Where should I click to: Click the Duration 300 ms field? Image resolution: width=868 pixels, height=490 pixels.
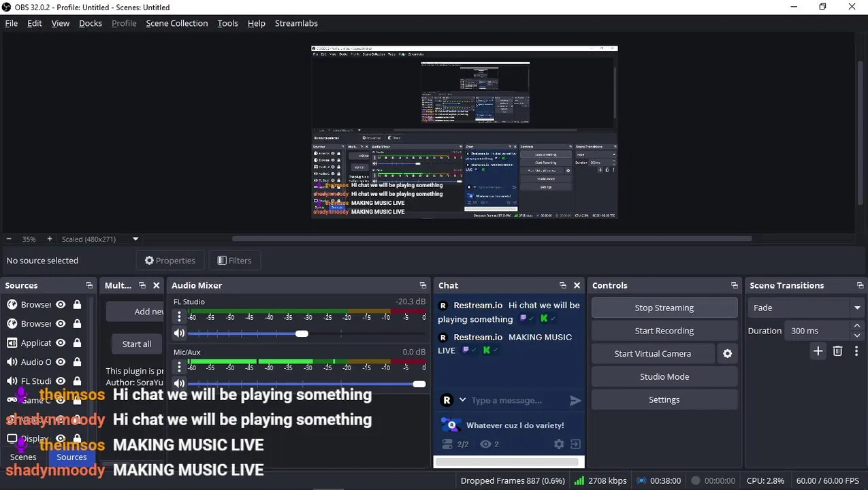point(818,331)
